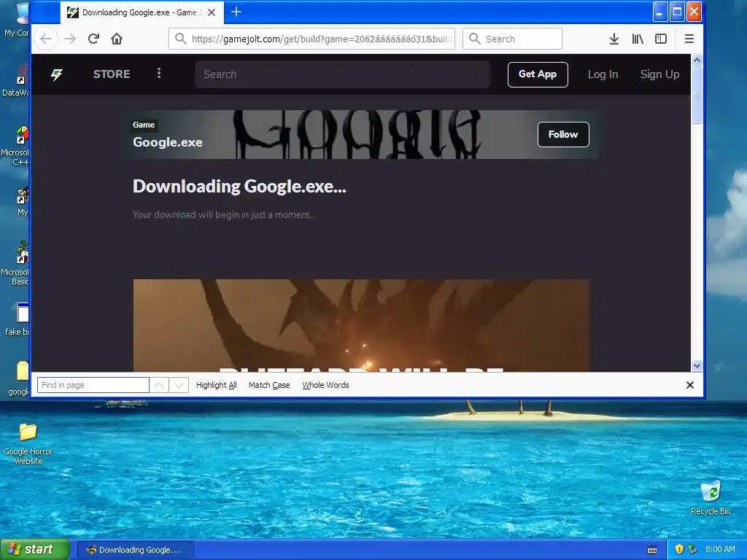
Task: Focus the Find in page field
Action: click(93, 385)
